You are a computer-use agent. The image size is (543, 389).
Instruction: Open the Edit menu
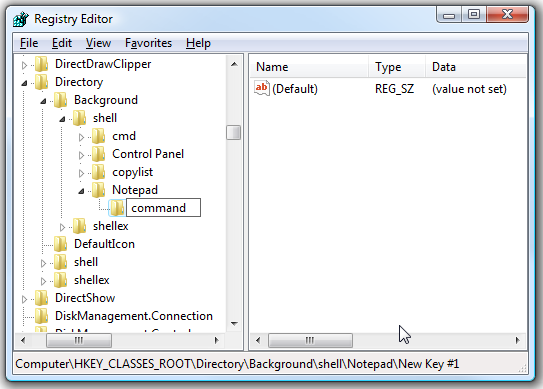coord(62,43)
